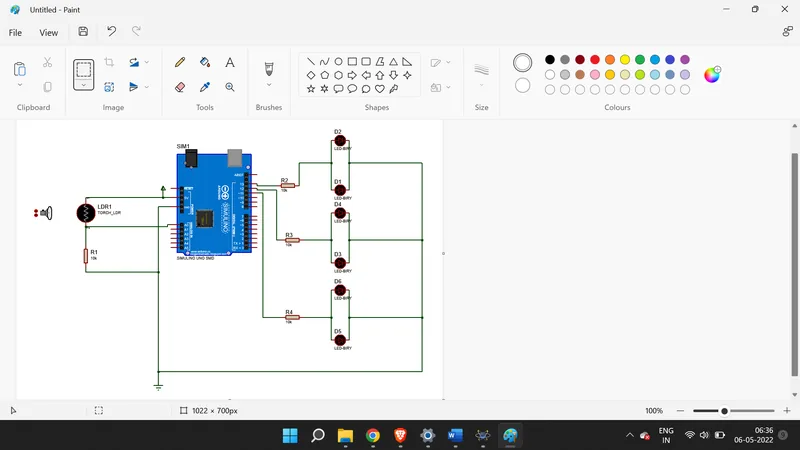Image resolution: width=800 pixels, height=450 pixels.
Task: Click the Copy icon
Action: point(47,87)
